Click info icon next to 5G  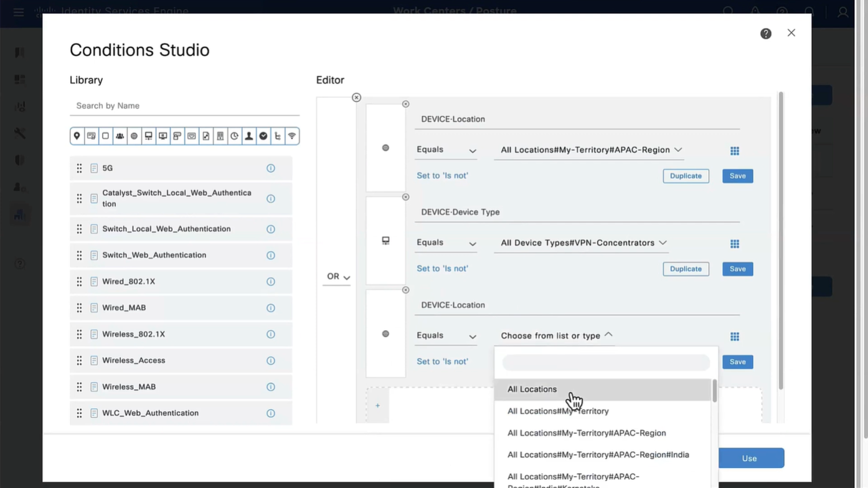pos(270,168)
